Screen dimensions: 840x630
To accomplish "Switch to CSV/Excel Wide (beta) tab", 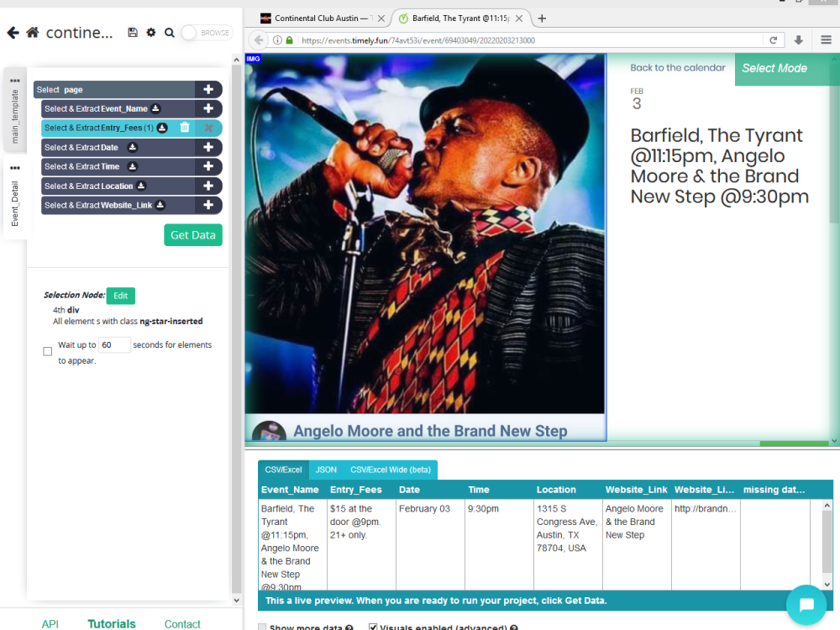I will click(x=390, y=470).
